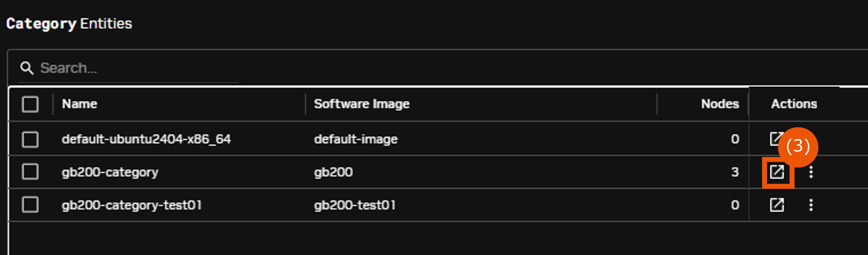Image resolution: width=868 pixels, height=255 pixels.
Task: Click the Actions column header
Action: click(794, 104)
